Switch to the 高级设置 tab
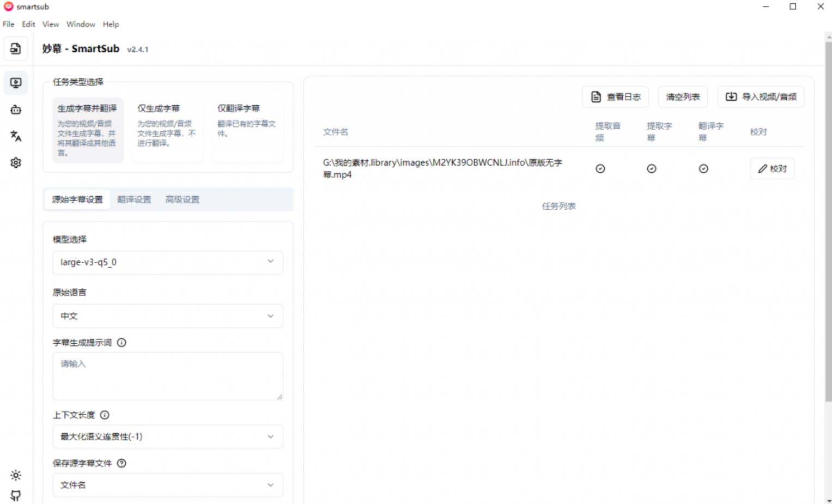 point(183,199)
